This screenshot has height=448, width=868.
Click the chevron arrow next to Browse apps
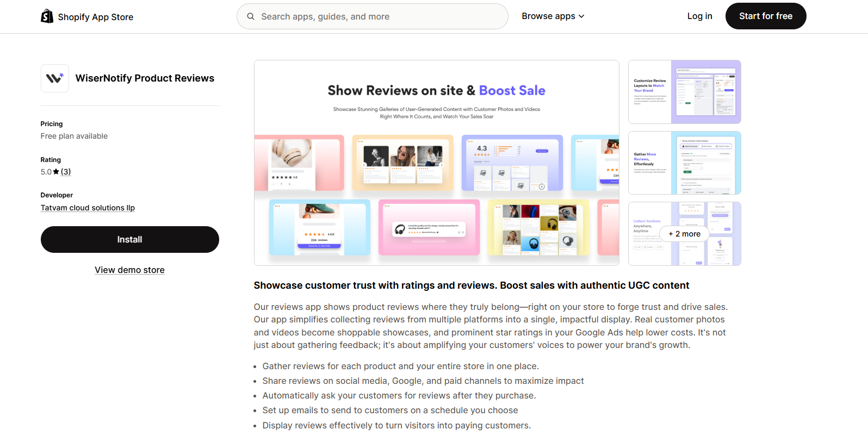point(581,16)
